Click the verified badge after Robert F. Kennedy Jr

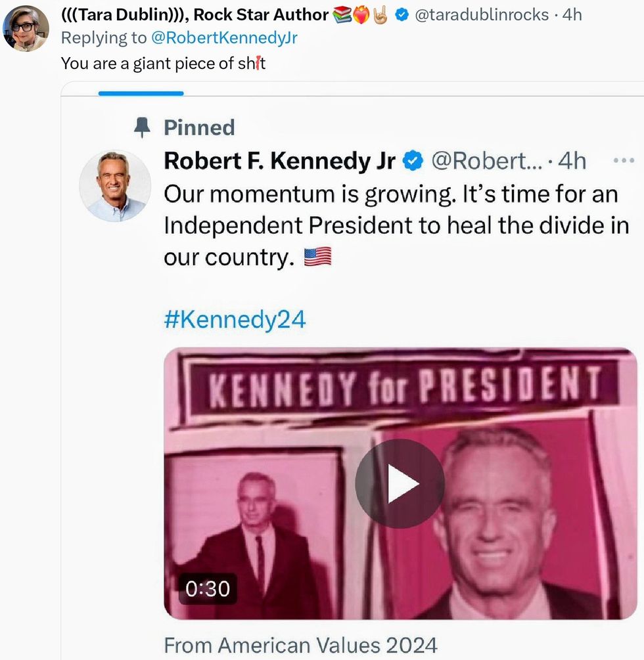point(413,161)
